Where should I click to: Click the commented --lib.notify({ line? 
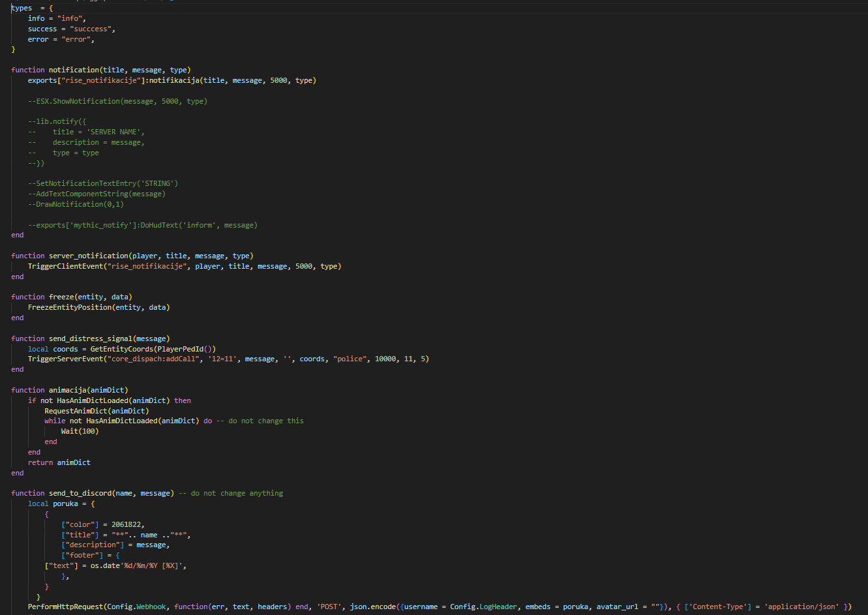(x=57, y=121)
